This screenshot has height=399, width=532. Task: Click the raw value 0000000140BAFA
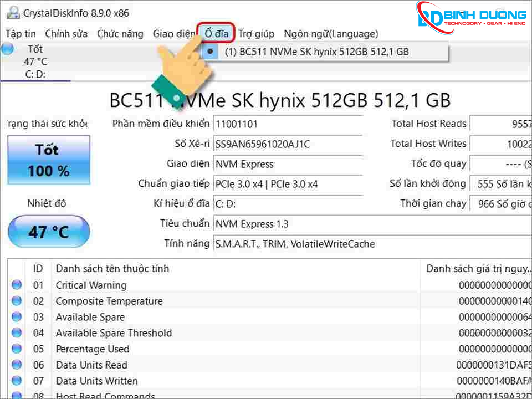(x=494, y=381)
